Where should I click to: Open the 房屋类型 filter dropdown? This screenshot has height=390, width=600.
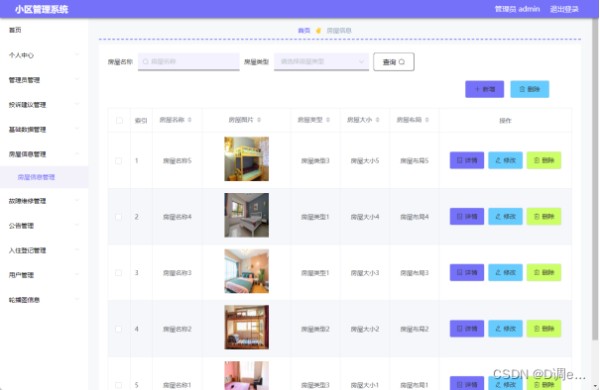pos(321,62)
